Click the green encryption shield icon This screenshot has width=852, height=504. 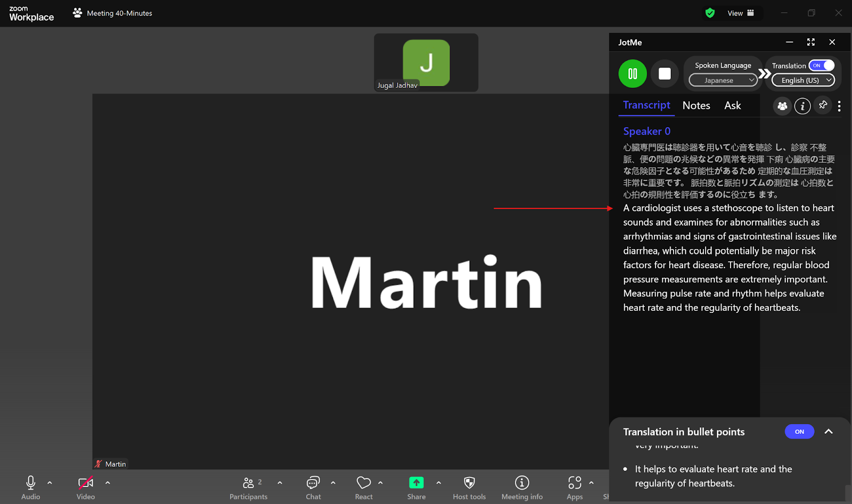point(710,13)
